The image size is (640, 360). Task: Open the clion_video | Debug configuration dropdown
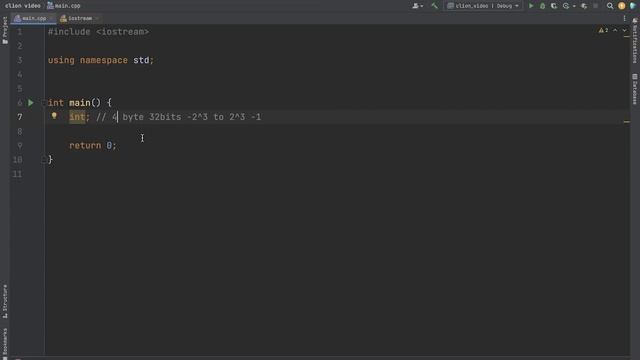point(483,6)
